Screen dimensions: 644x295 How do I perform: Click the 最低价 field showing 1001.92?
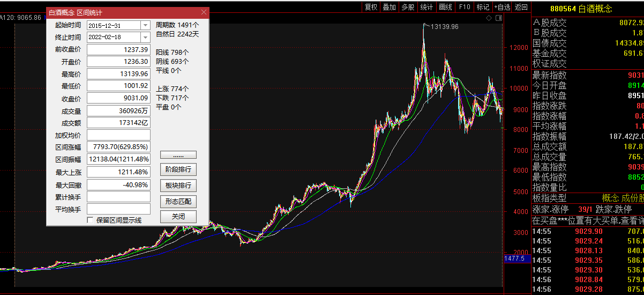pos(118,86)
